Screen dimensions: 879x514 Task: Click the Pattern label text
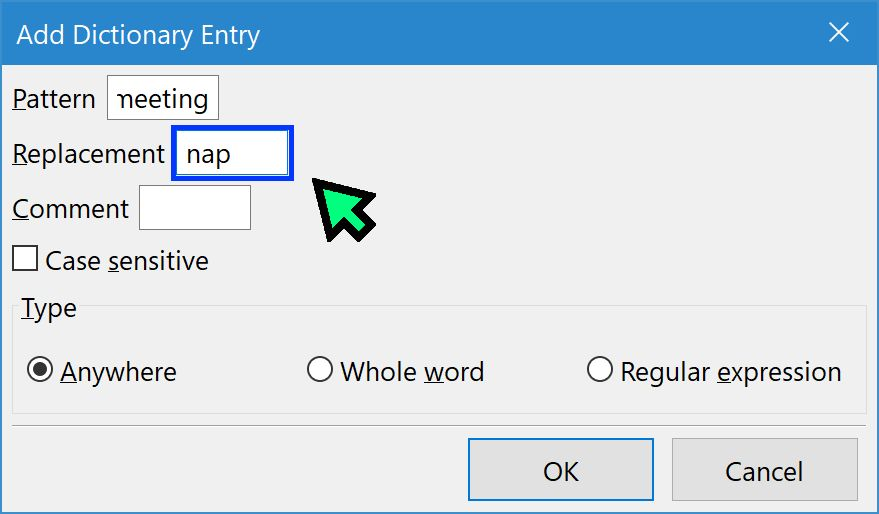pyautogui.click(x=54, y=99)
